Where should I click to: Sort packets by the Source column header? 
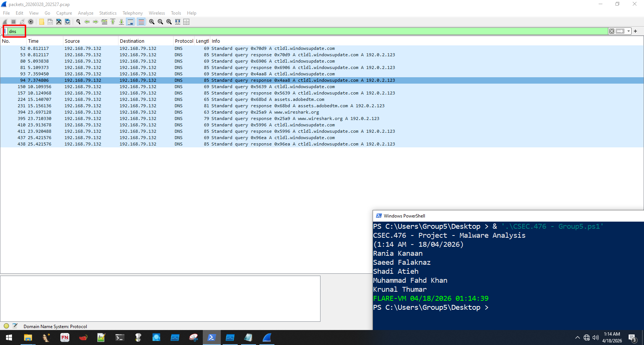tap(91, 41)
